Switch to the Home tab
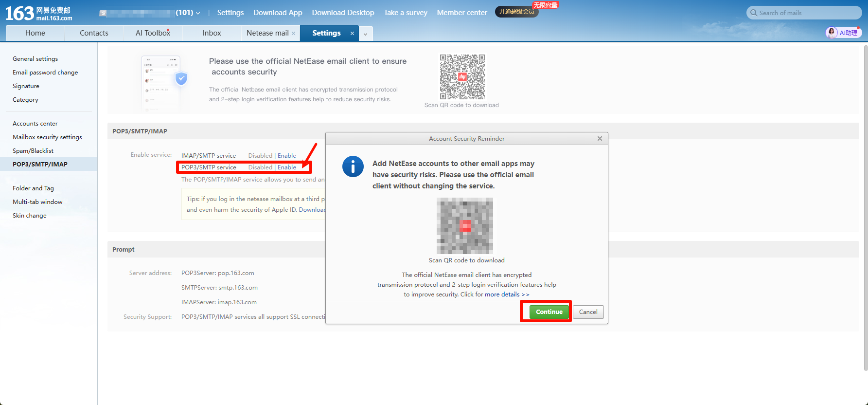This screenshot has width=868, height=405. click(x=35, y=33)
